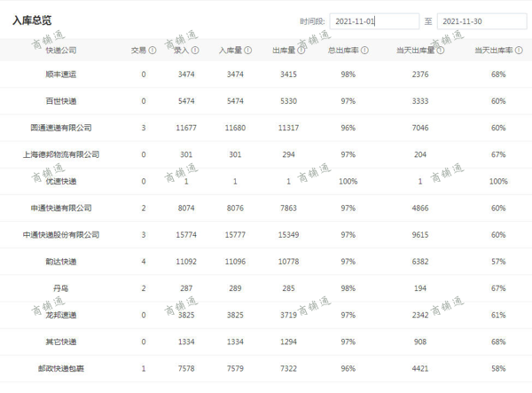Click the 当天出库率 info icon
Viewport: 532px width, 393px height.
[x=515, y=51]
